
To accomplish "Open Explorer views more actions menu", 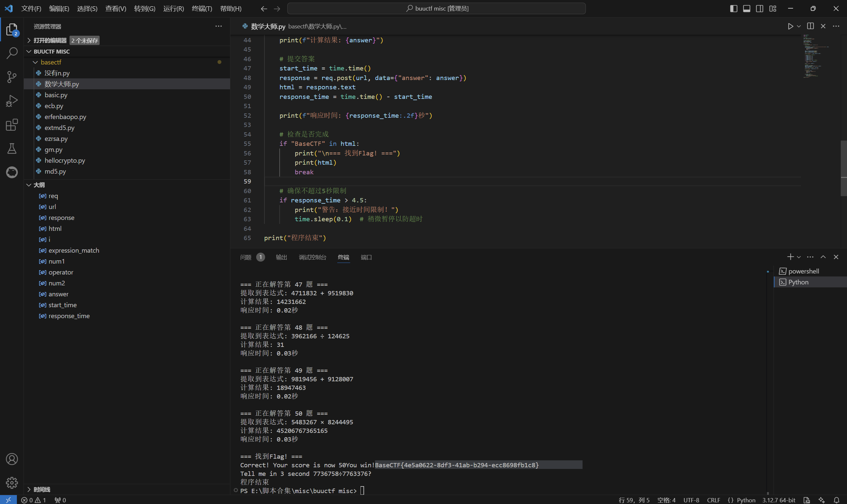I will (218, 26).
